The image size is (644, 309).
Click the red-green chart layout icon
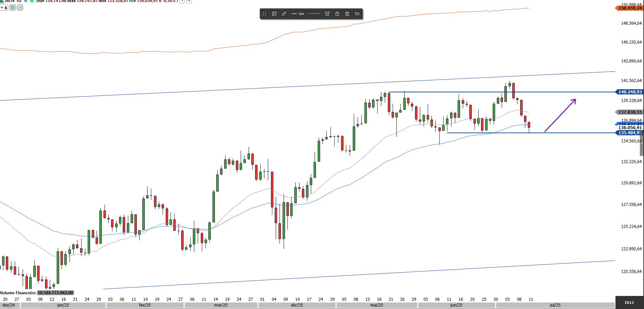[x=13, y=8]
